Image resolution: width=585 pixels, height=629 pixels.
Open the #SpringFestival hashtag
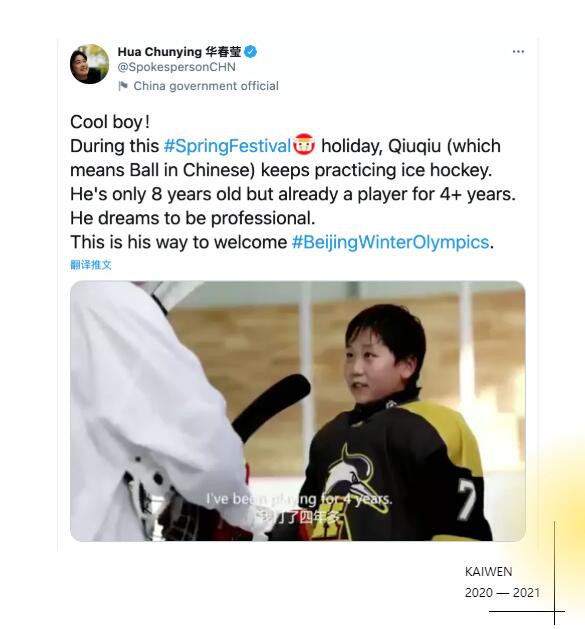(227, 146)
